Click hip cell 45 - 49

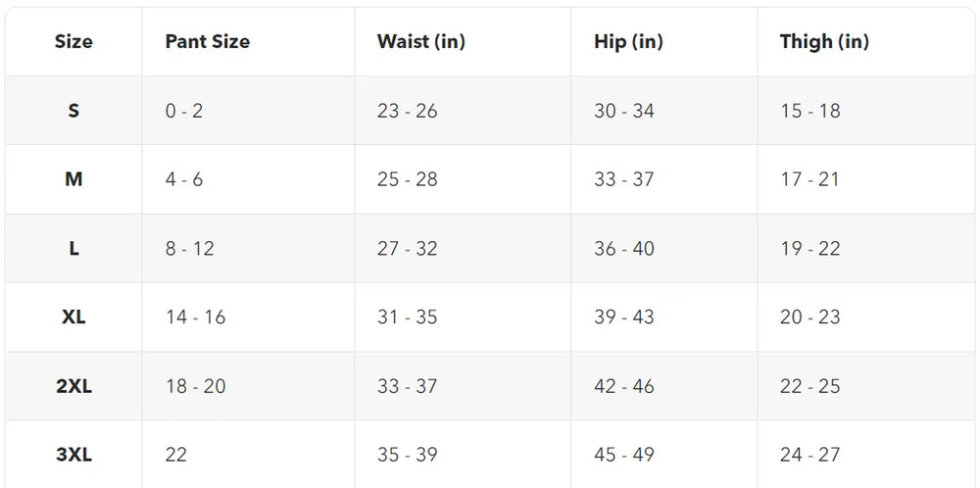click(x=624, y=455)
